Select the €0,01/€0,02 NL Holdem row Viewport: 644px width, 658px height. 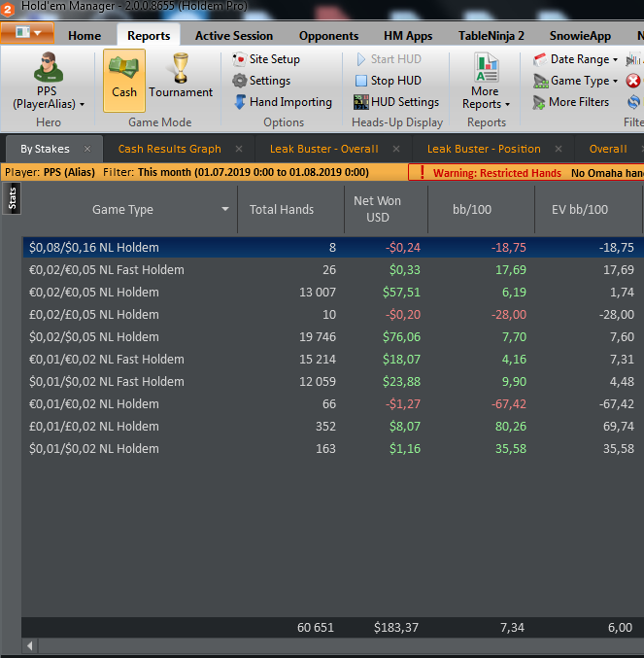pos(333,403)
